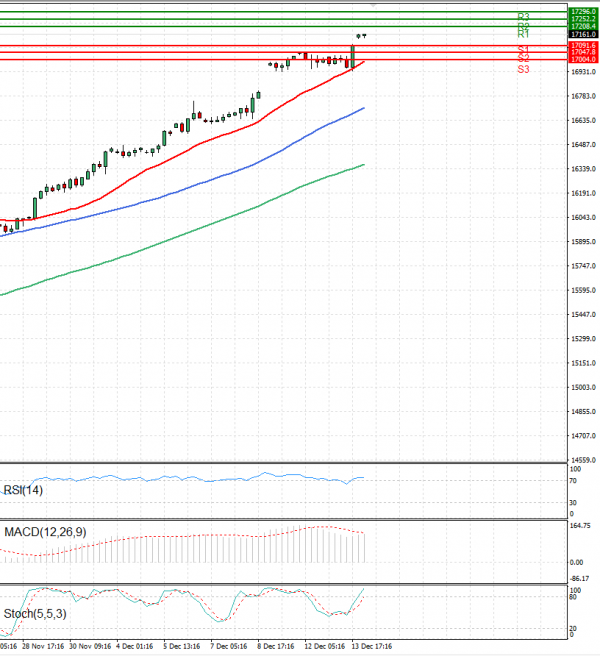Click the 16191.0 price axis value
The height and width of the screenshot is (656, 600).
click(x=583, y=193)
